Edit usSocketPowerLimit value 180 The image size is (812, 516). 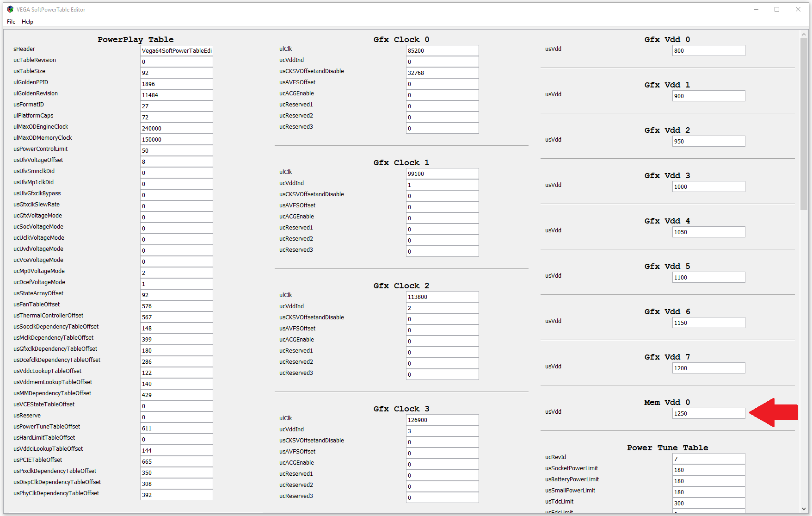click(x=709, y=470)
